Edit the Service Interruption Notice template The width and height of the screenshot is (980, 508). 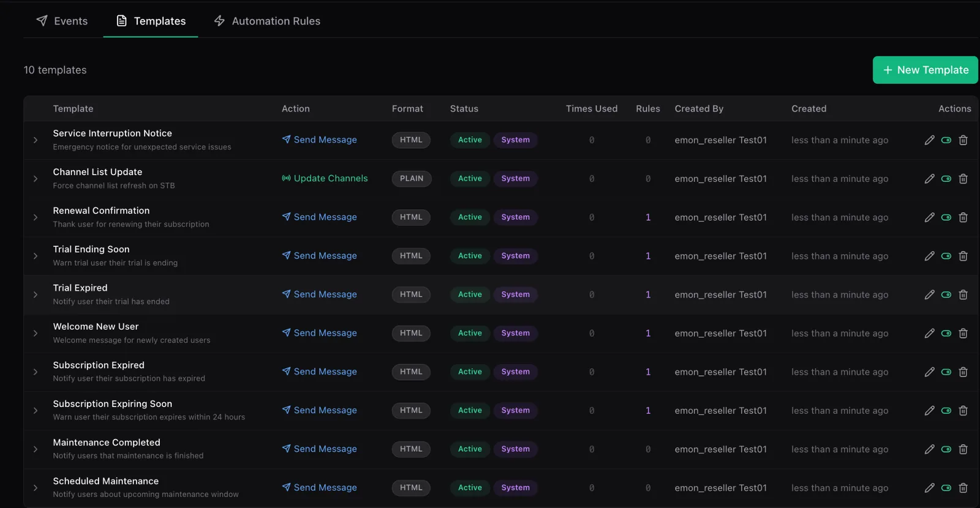(929, 140)
